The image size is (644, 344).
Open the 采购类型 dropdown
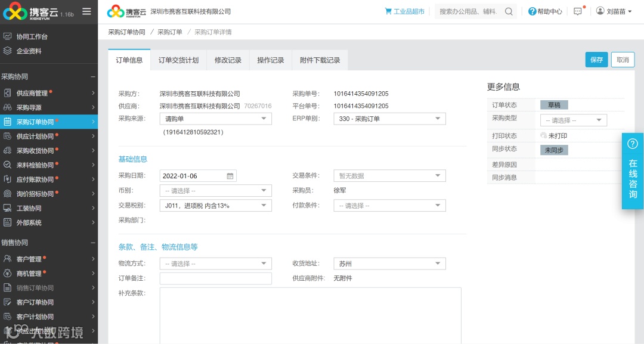pos(574,120)
